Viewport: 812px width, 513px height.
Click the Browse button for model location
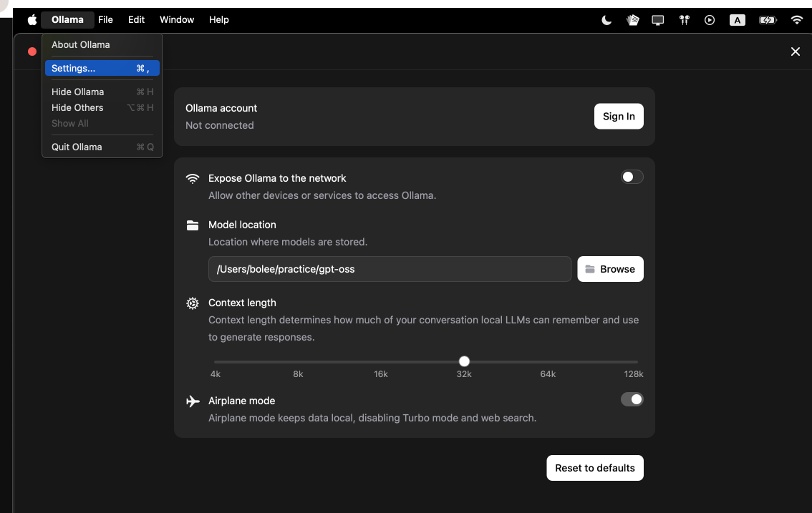[x=611, y=269]
